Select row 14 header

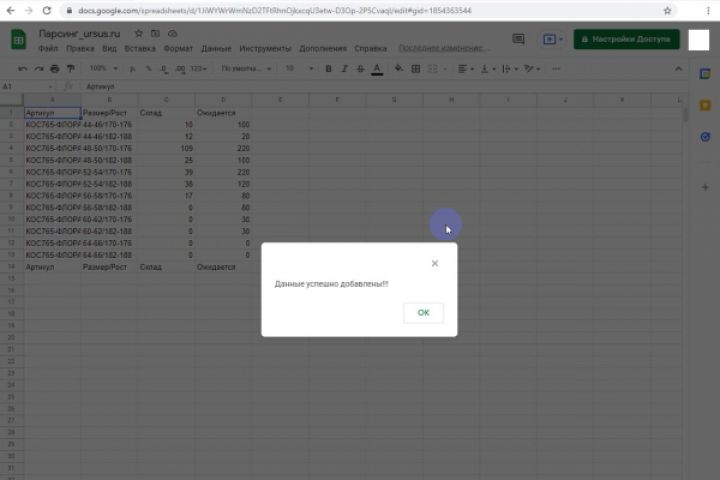point(11,266)
